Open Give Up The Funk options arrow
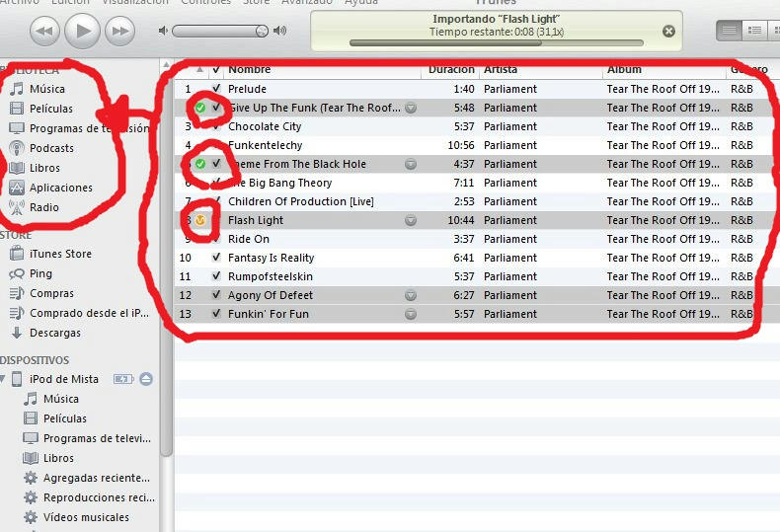This screenshot has height=532, width=780. pyautogui.click(x=411, y=108)
